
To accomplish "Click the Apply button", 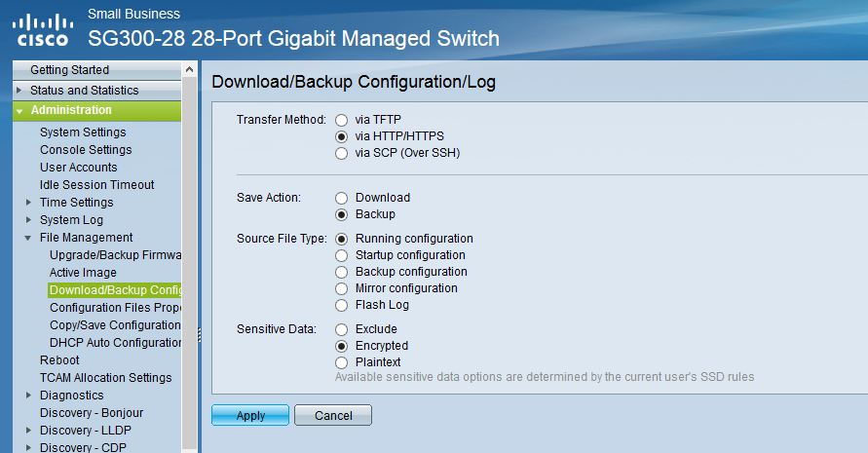I will click(x=250, y=416).
